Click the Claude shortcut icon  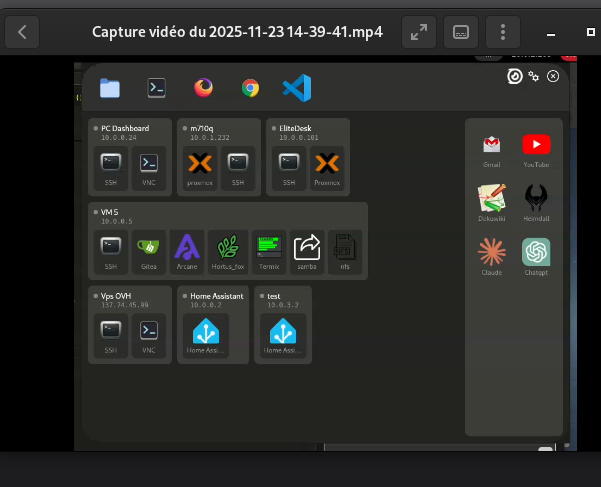(491, 254)
